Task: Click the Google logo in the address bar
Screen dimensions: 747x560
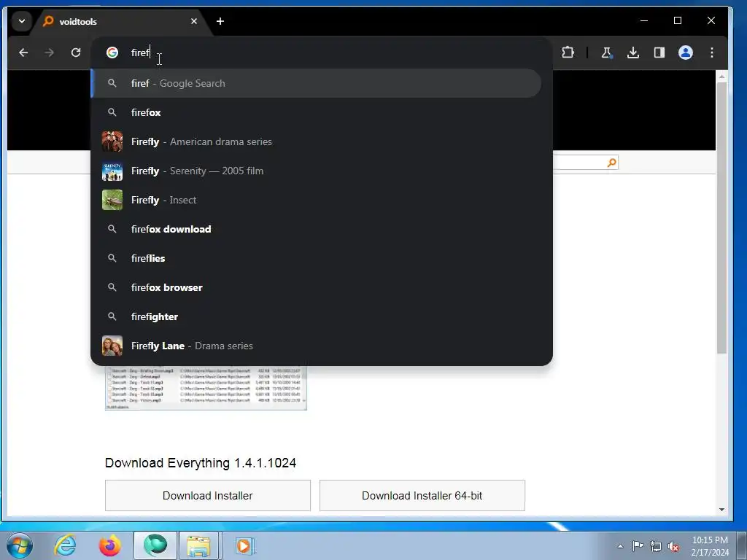Action: (112, 52)
